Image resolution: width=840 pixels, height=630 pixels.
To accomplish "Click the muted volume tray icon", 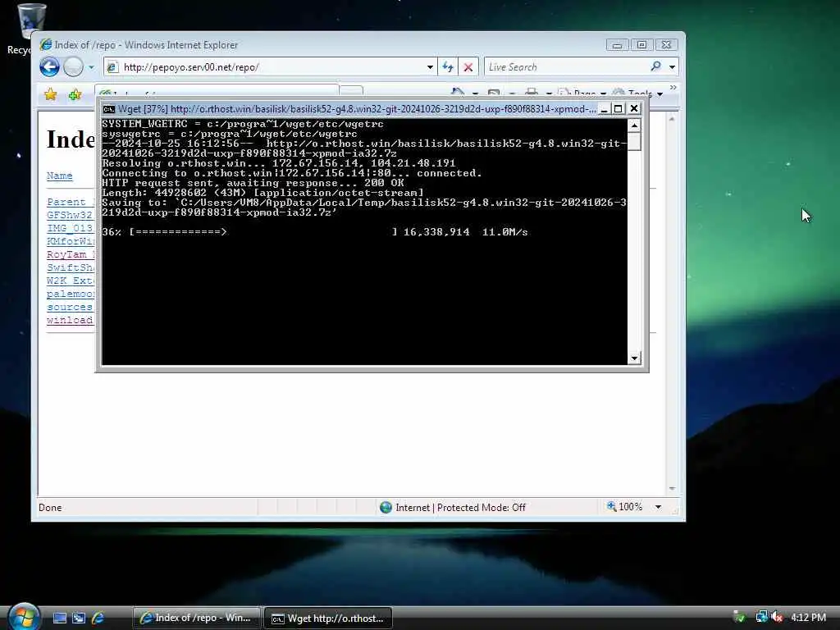I will coord(777,617).
